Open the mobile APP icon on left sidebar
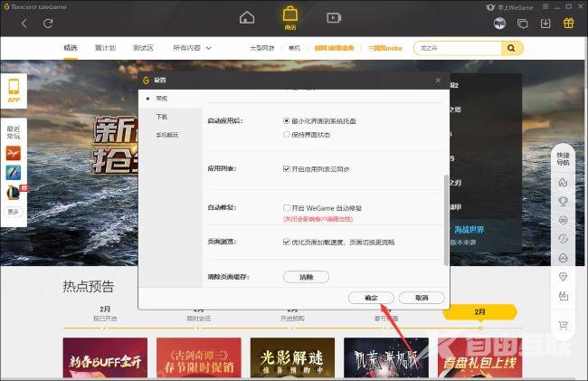Viewport: 588px width, 381px height. (14, 90)
